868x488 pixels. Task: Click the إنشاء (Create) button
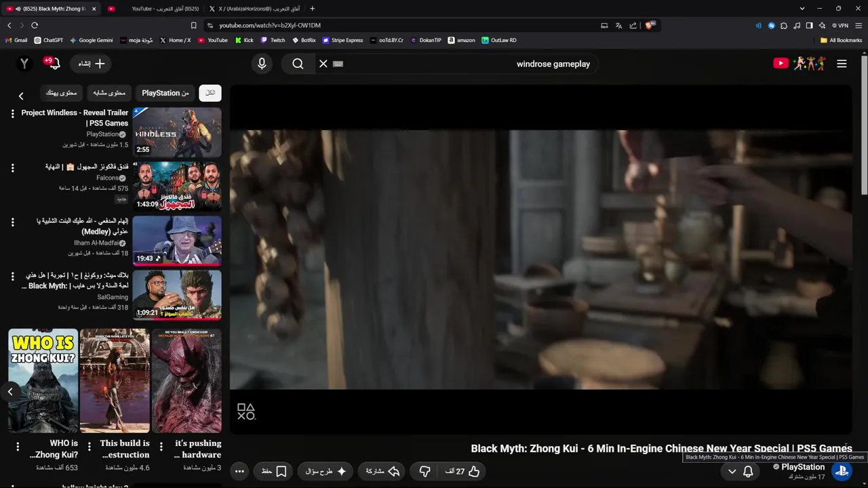(x=91, y=64)
